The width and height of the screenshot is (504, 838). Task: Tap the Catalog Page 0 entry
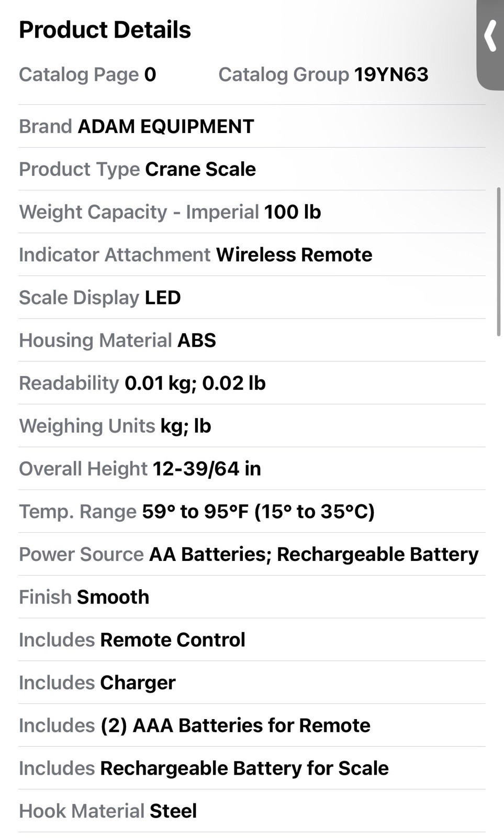click(x=87, y=74)
